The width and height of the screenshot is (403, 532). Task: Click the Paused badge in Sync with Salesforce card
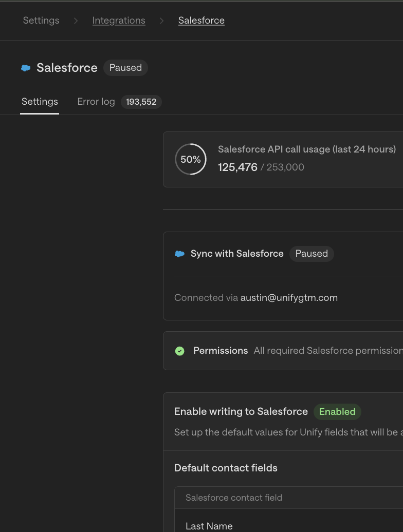(x=312, y=254)
